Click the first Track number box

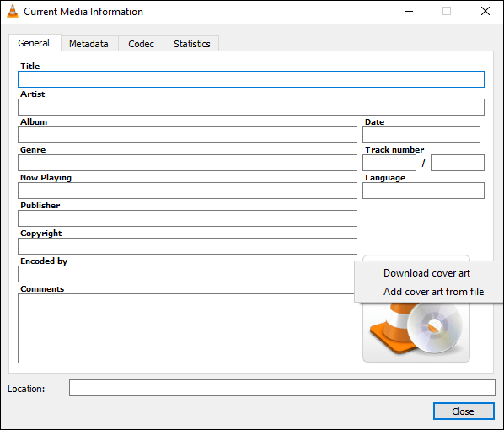point(389,163)
